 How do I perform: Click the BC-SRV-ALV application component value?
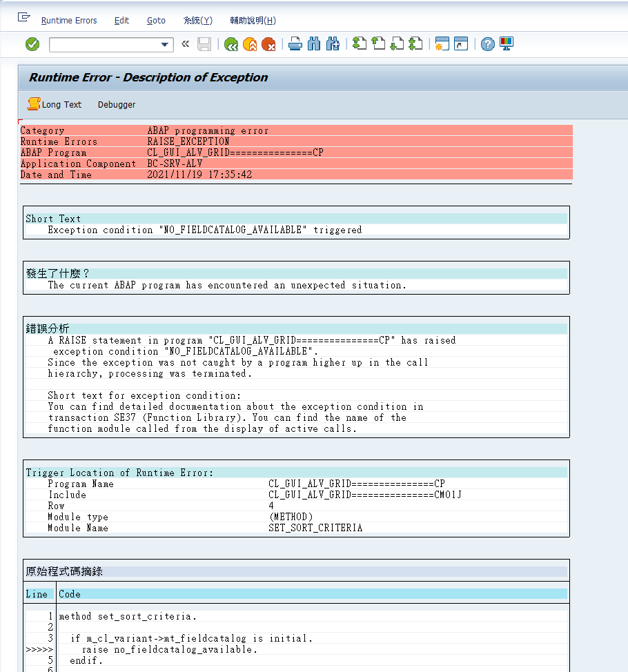click(x=175, y=164)
